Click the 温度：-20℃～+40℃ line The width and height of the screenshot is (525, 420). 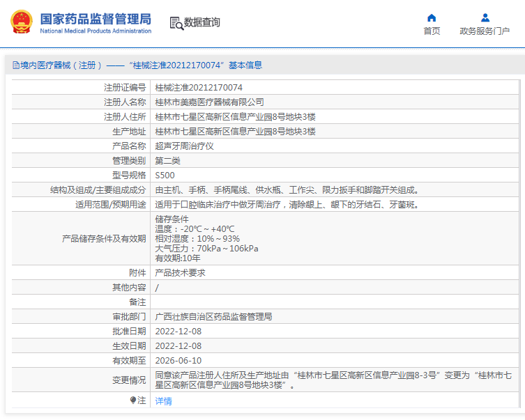point(195,229)
